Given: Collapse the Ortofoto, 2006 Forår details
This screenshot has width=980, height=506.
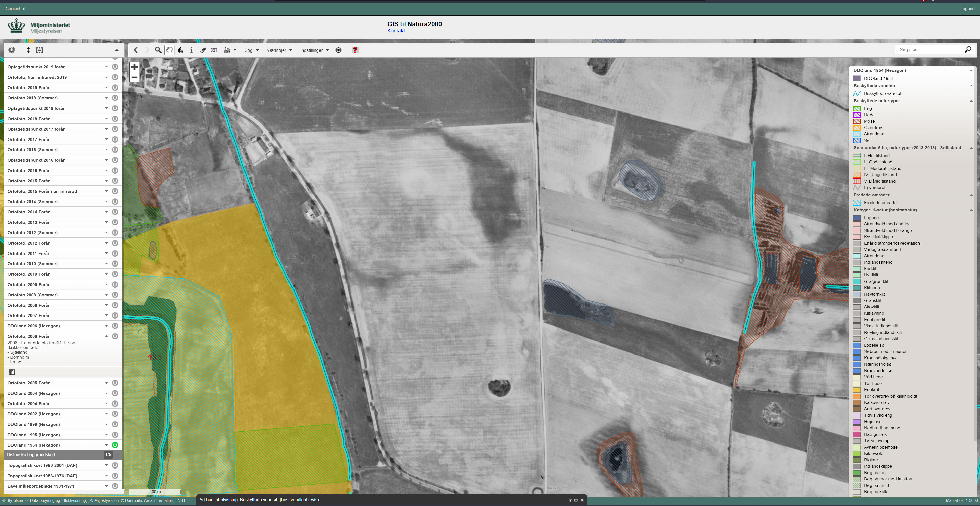Looking at the screenshot, I should (106, 336).
